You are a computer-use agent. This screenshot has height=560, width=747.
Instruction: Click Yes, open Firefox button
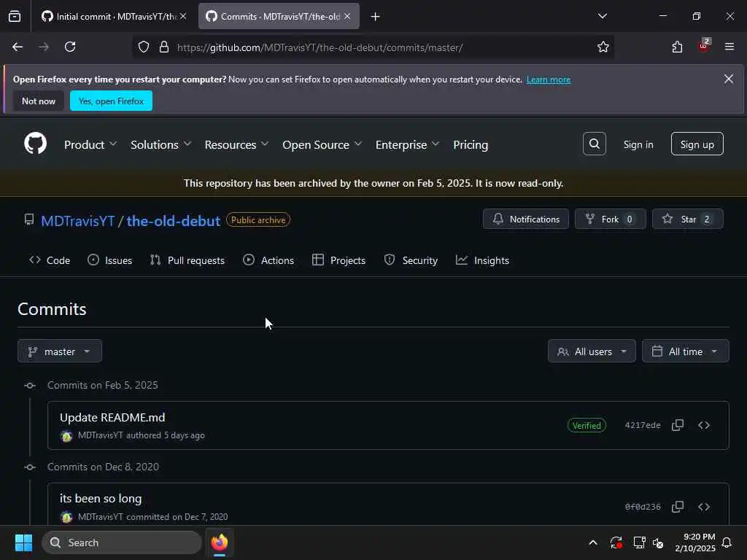(x=111, y=101)
